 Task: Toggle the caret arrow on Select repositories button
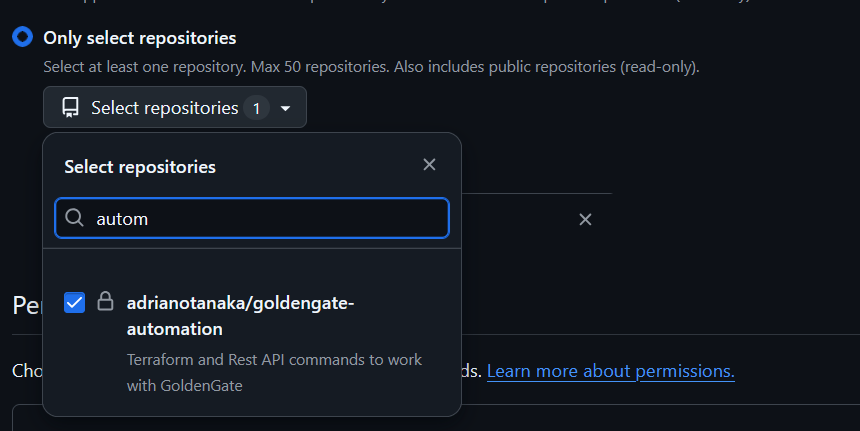[x=285, y=109]
